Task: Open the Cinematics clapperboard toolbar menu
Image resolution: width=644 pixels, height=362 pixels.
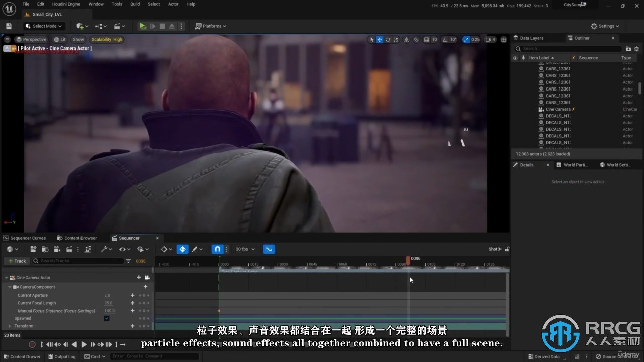Action: coord(119,26)
